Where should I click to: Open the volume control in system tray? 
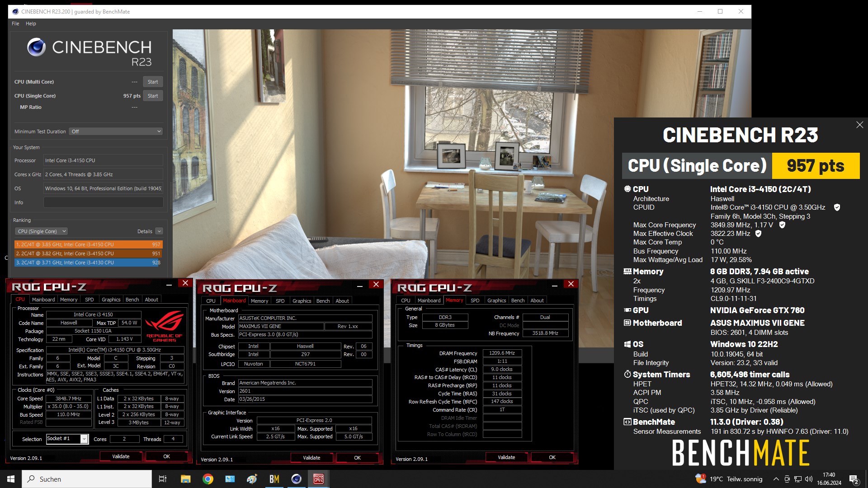[x=809, y=479]
